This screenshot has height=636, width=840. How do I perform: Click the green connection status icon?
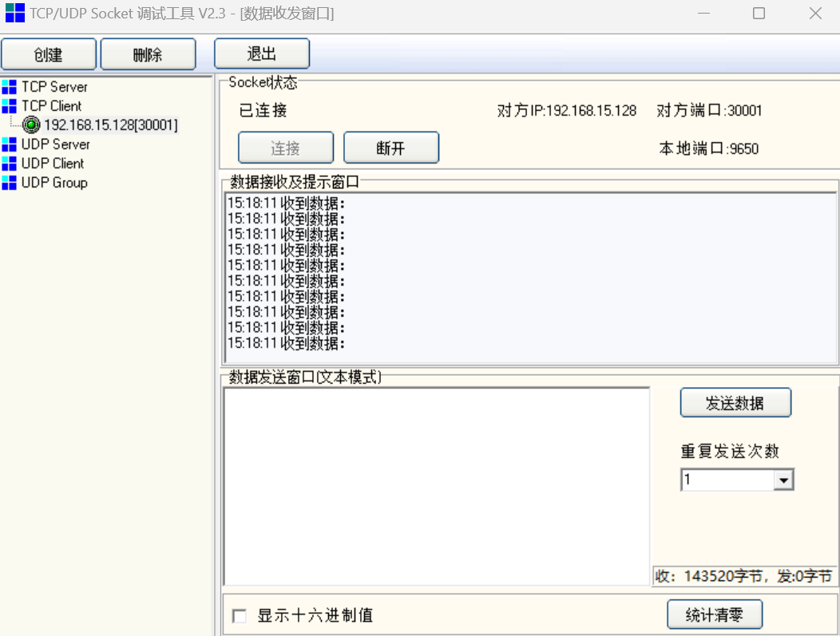[31, 124]
